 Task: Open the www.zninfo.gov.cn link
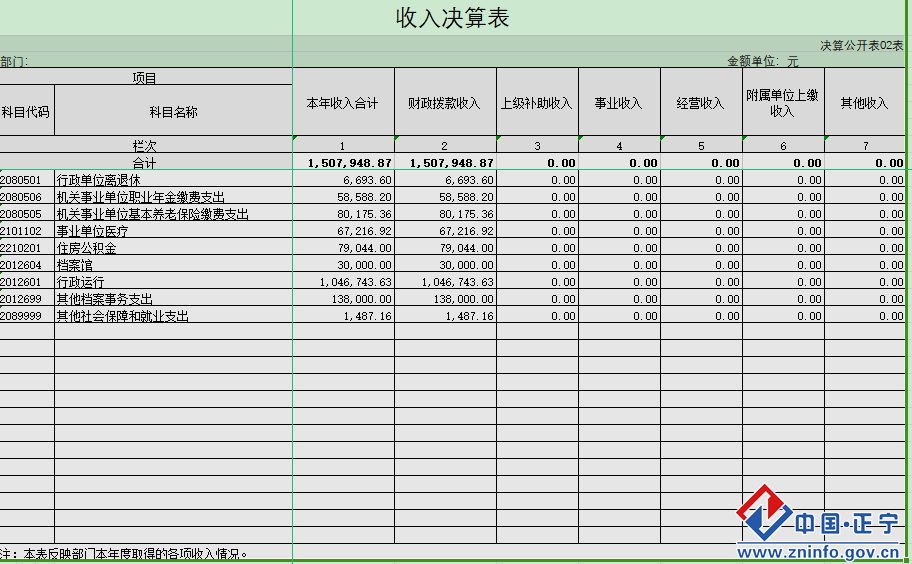[x=820, y=552]
